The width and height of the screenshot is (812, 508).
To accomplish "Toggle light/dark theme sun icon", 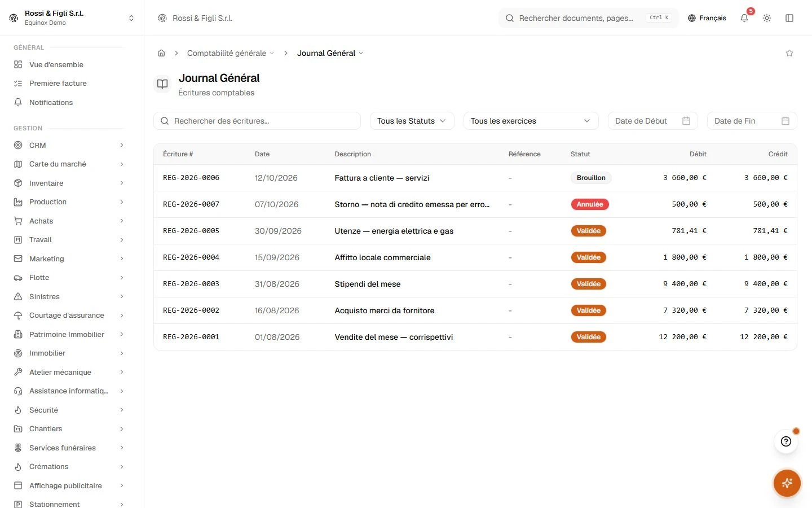I will (x=767, y=18).
